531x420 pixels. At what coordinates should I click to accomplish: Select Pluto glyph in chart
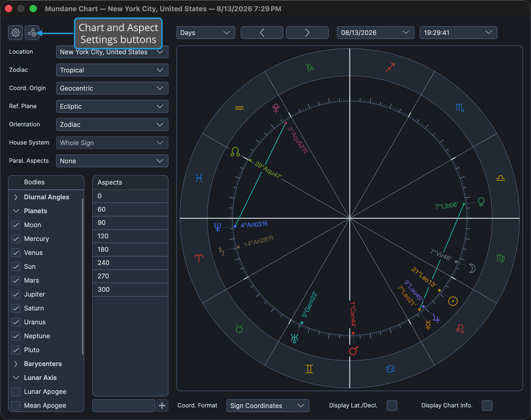pos(276,108)
